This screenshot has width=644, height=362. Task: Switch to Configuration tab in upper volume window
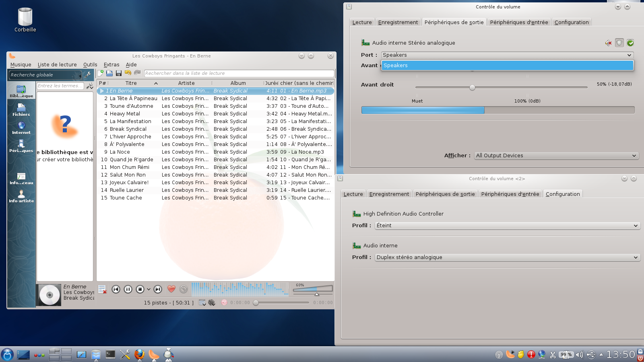point(572,23)
